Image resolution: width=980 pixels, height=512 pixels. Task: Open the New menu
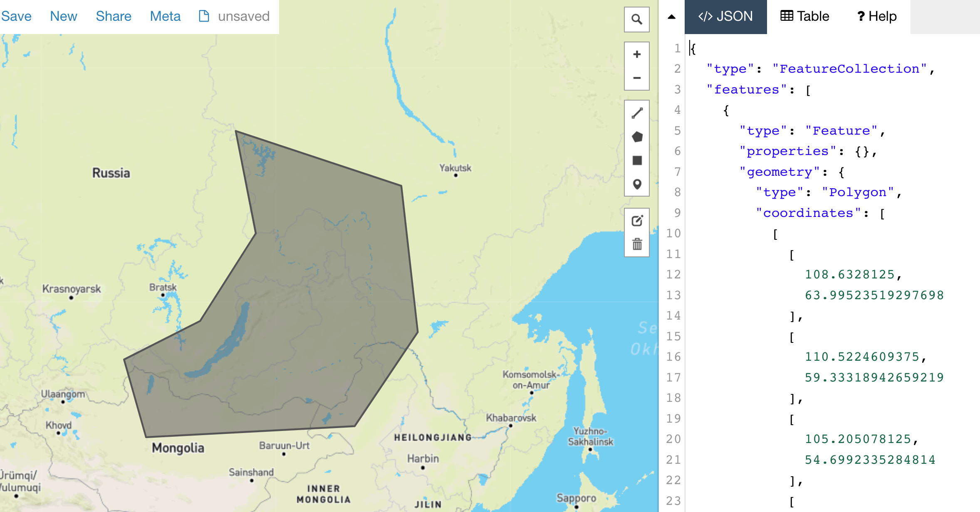pyautogui.click(x=63, y=16)
